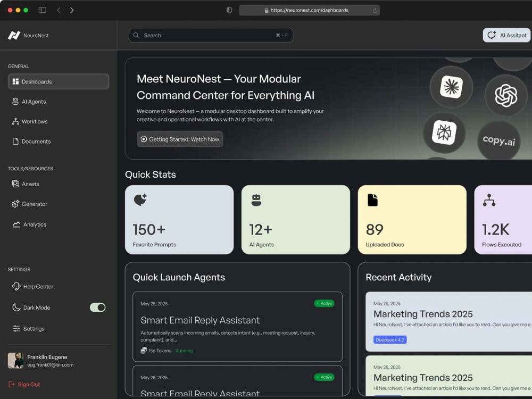Click the Workflows node icon
The image size is (532, 399).
(15, 121)
